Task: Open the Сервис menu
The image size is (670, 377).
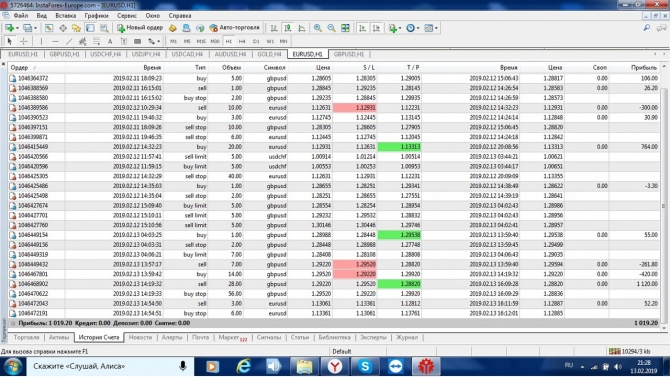Action: coord(126,15)
